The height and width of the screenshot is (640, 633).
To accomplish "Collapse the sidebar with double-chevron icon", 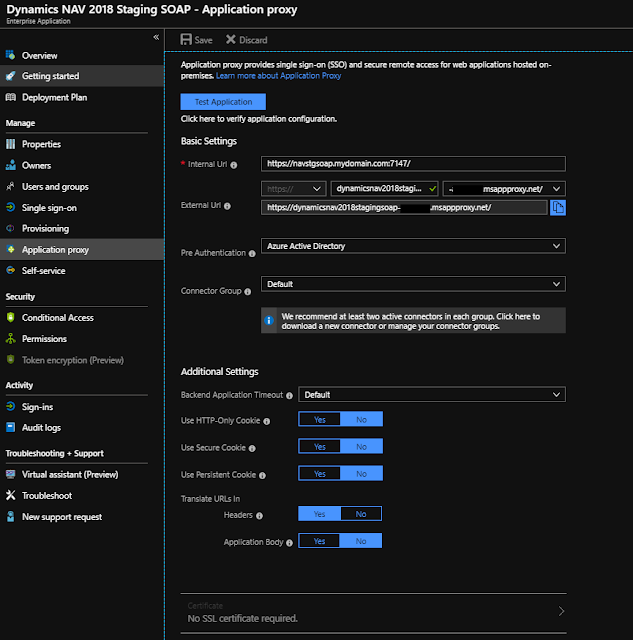I will click(156, 38).
